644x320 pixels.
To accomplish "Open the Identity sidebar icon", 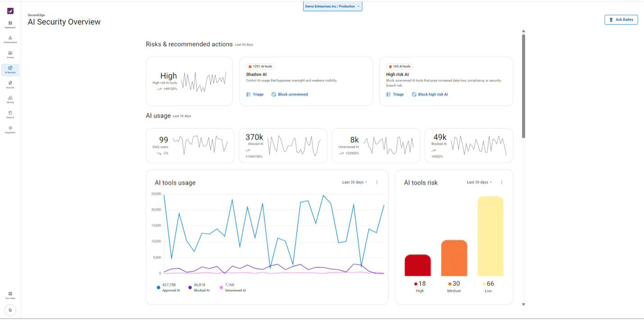I will coord(10,99).
